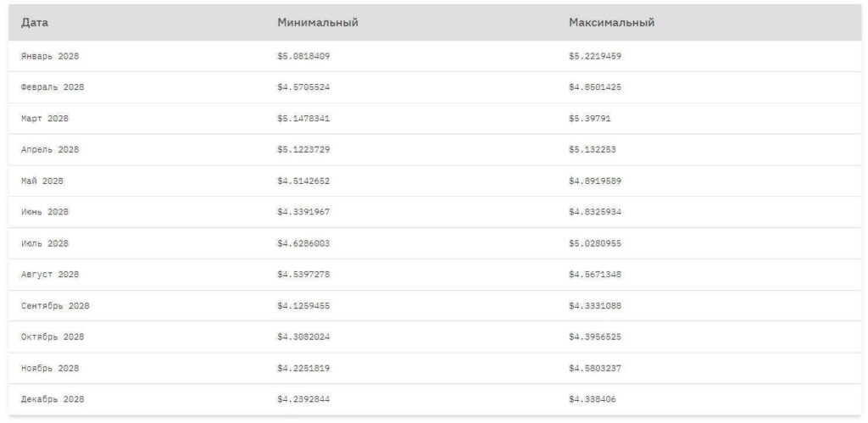Image resolution: width=868 pixels, height=423 pixels.
Task: Click the Ноябрь 2028 date cell
Action: (x=50, y=368)
